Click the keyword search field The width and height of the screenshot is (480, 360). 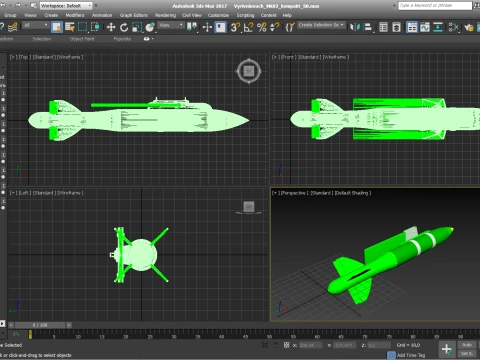click(x=435, y=6)
